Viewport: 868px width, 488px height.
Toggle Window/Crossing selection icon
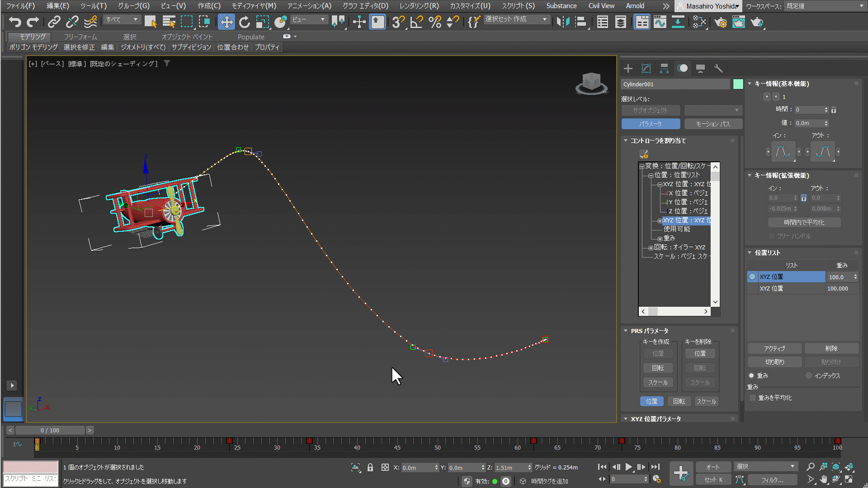(205, 22)
